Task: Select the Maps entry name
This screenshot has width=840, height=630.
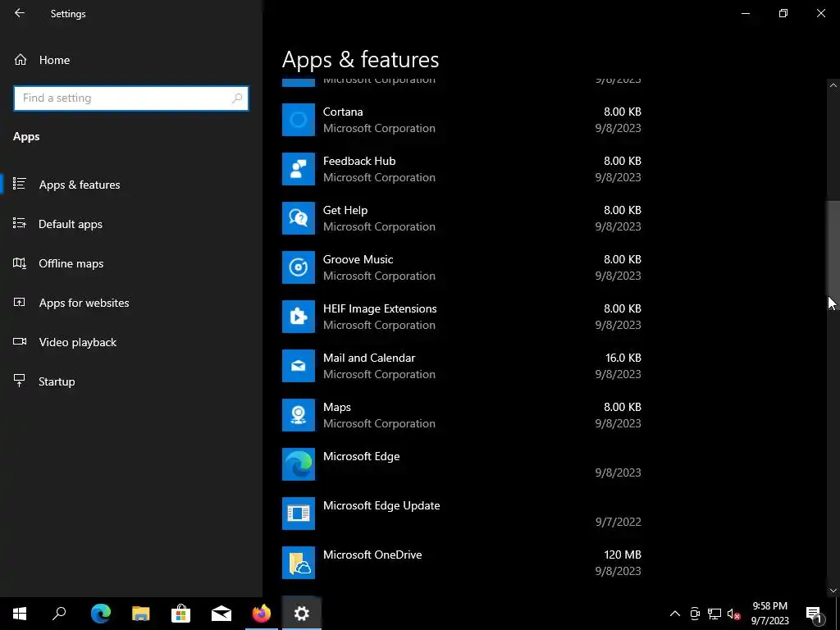Action: pyautogui.click(x=337, y=407)
